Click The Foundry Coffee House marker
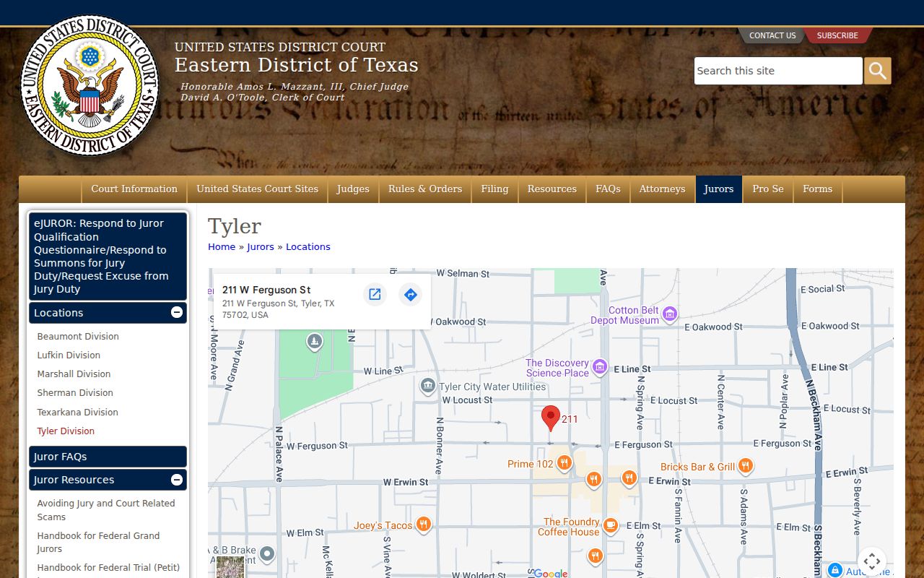This screenshot has width=924, height=578. click(x=611, y=525)
